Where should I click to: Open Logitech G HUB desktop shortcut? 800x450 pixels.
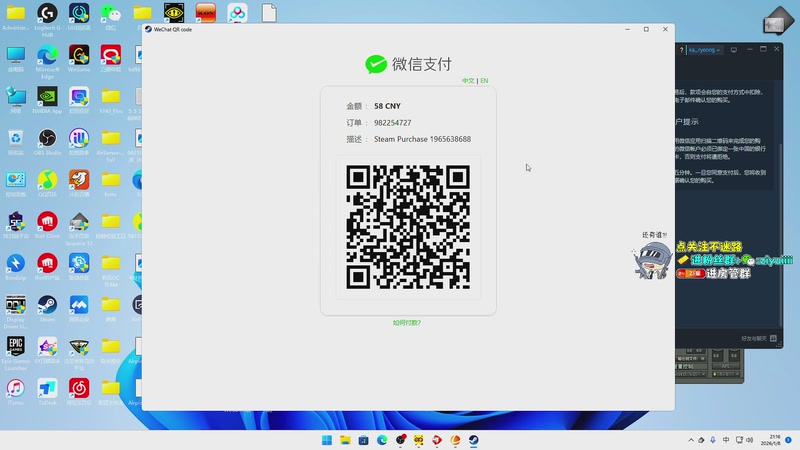(47, 19)
